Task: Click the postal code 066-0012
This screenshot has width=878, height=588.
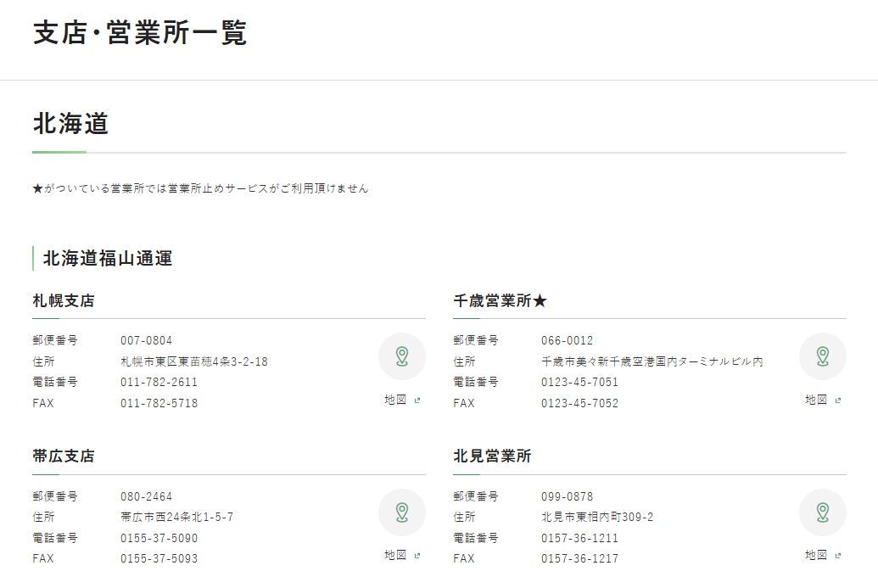Action: click(567, 340)
